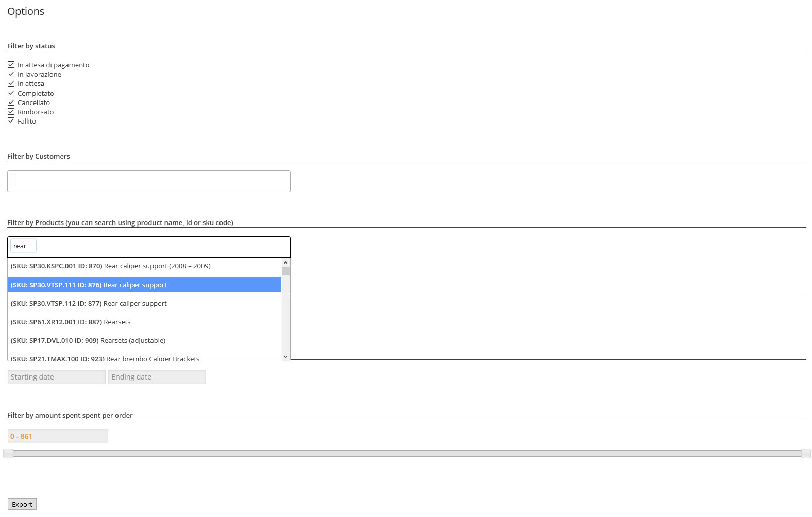Viewport: 812px width, 517px height.
Task: Click the scroll up arrow of product list
Action: [x=285, y=263]
